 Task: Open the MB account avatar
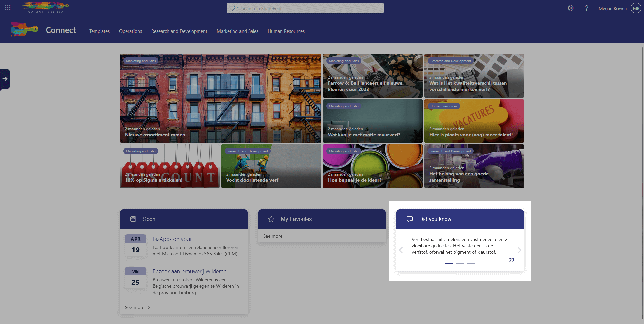point(636,8)
